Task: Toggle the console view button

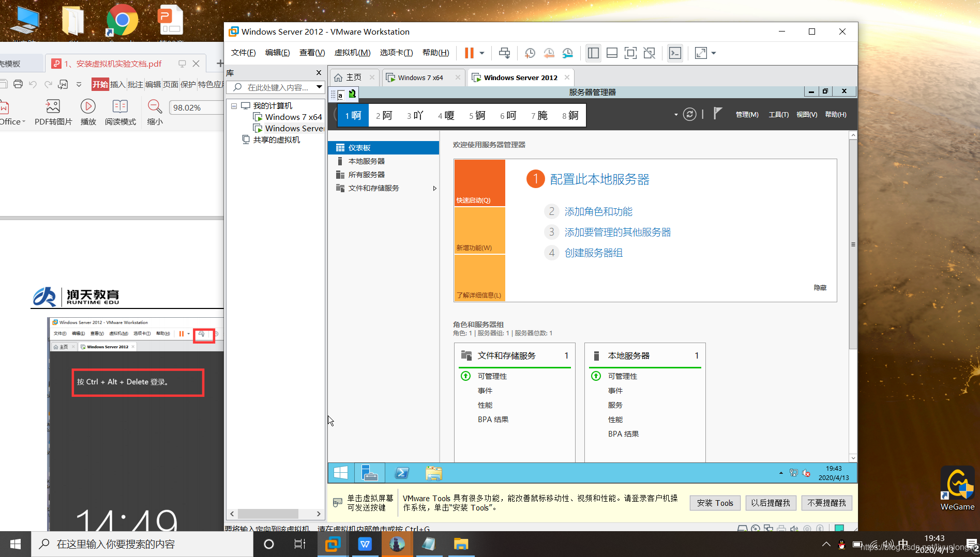Action: pos(675,53)
